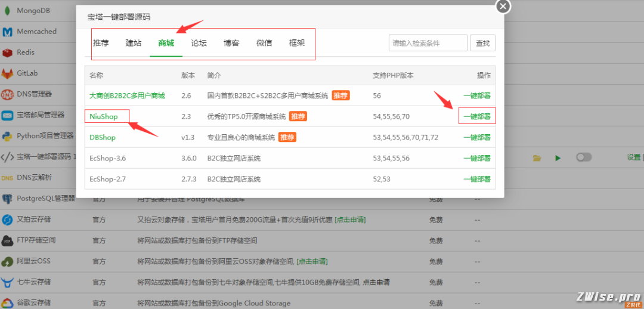Click the 支持PHP版本 column header

pos(393,76)
